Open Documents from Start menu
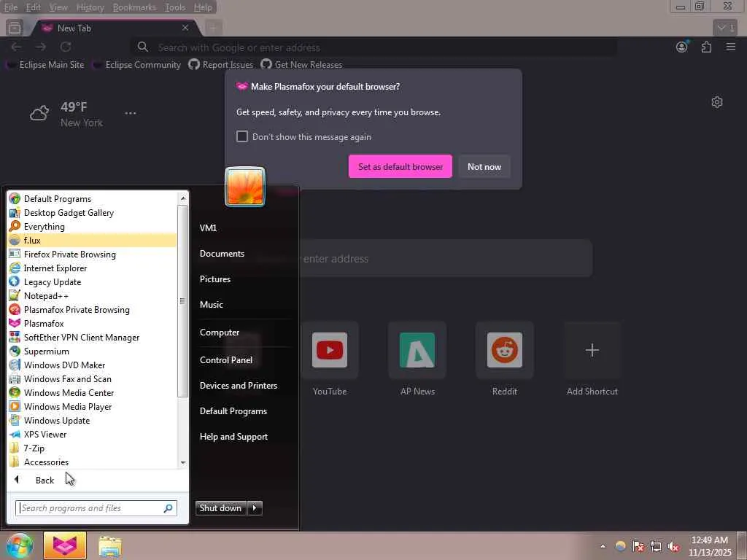 [222, 253]
